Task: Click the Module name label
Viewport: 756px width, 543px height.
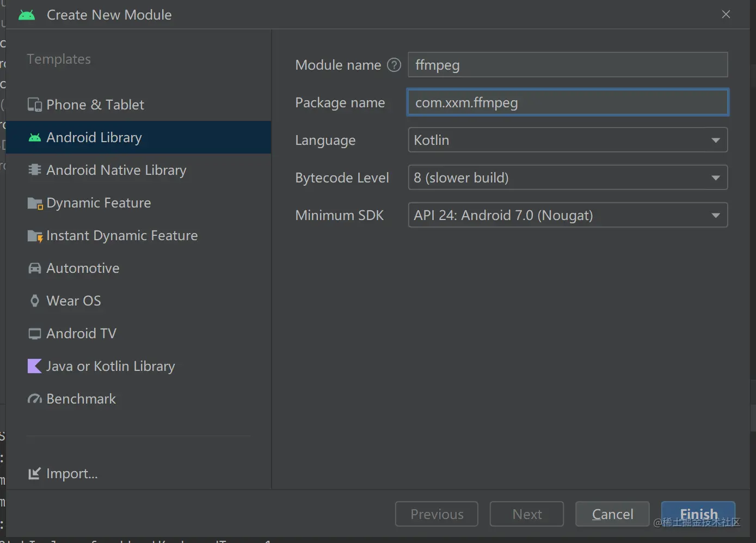Action: (338, 65)
